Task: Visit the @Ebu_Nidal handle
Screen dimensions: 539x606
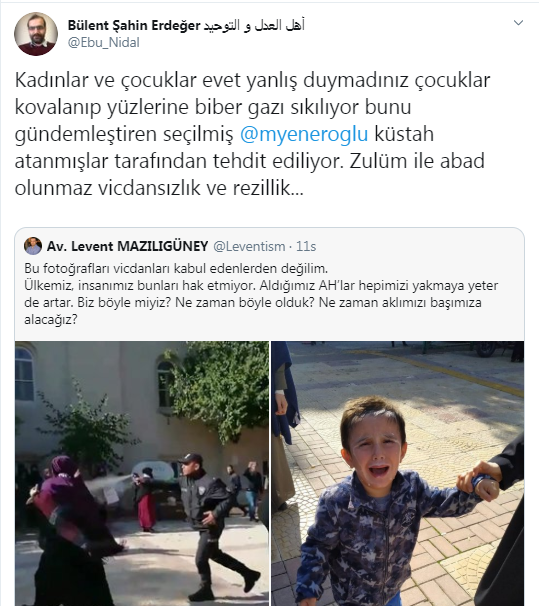Action: [x=104, y=43]
